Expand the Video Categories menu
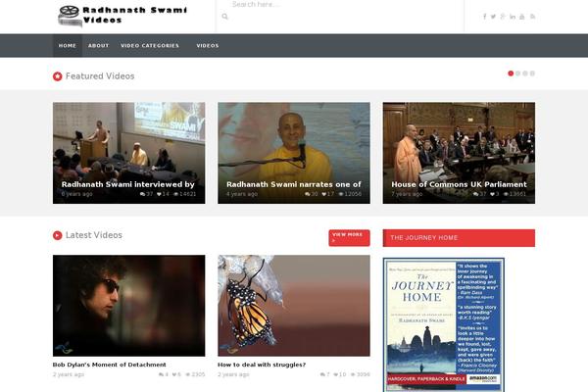 coord(150,46)
